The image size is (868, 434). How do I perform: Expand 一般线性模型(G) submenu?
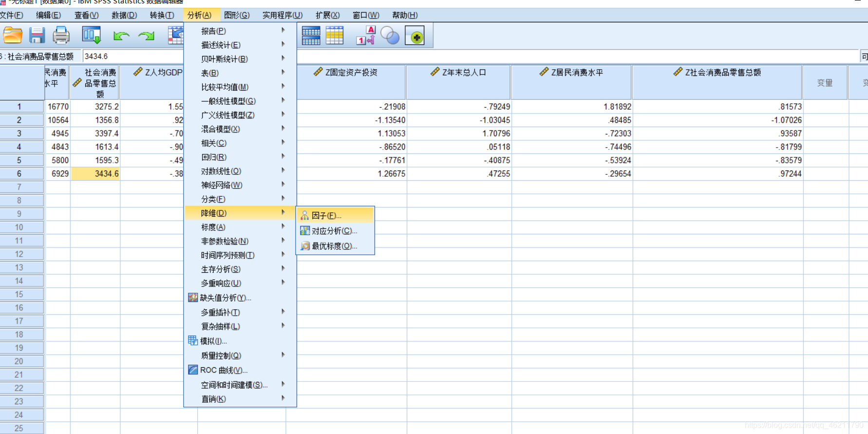(x=240, y=101)
